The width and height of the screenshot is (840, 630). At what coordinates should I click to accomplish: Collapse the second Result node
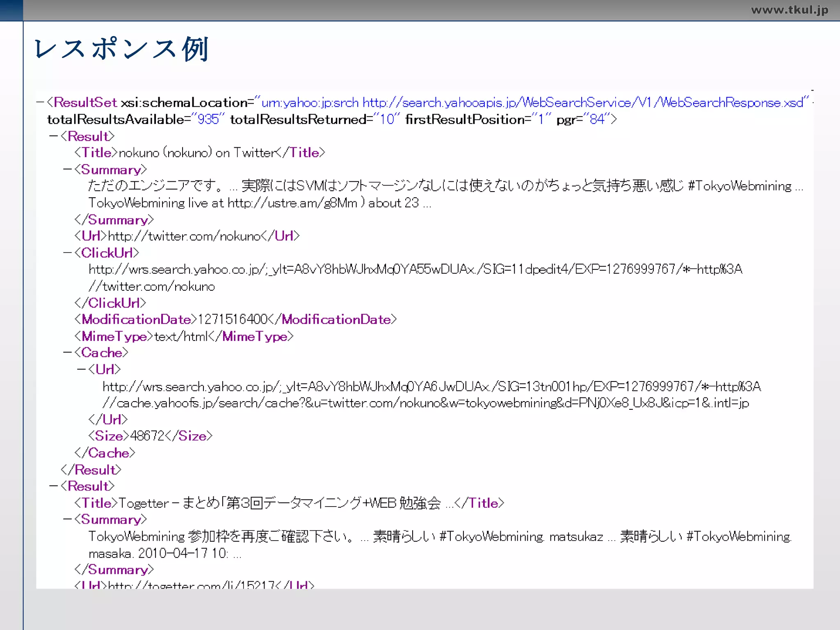54,486
